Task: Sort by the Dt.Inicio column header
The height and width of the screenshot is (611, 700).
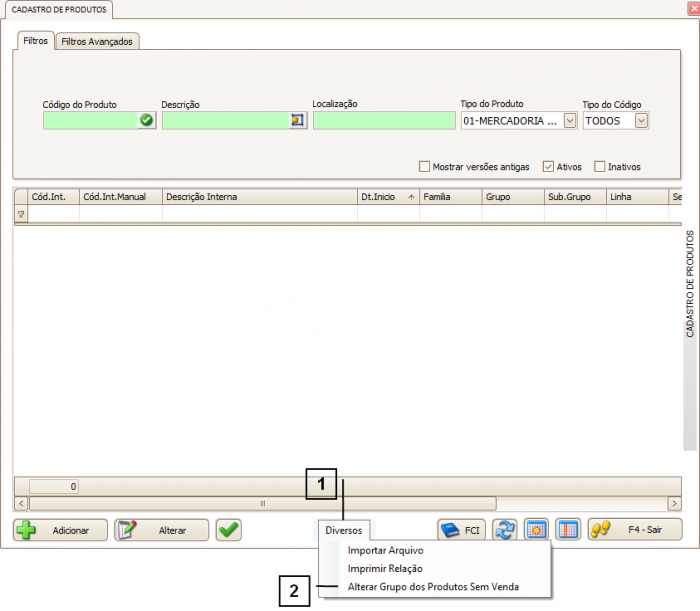Action: 387,197
